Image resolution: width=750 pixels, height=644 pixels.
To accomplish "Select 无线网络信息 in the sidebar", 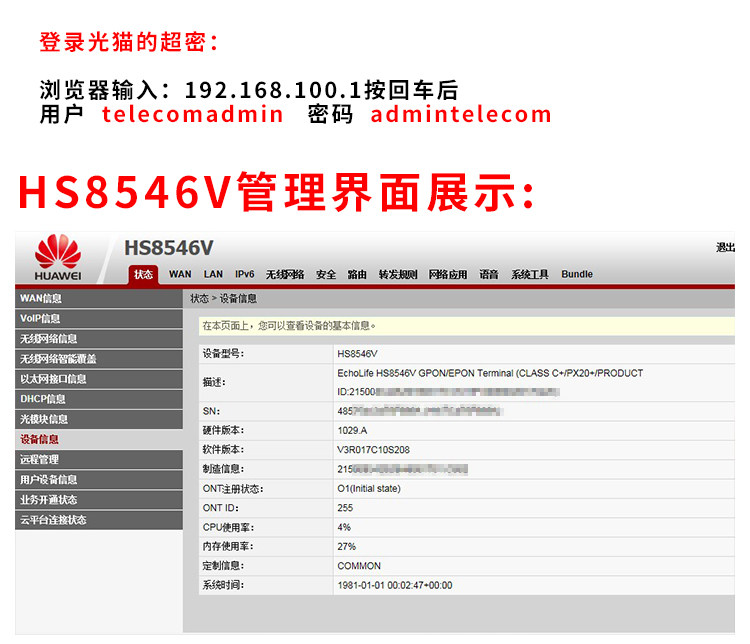I will pos(99,338).
